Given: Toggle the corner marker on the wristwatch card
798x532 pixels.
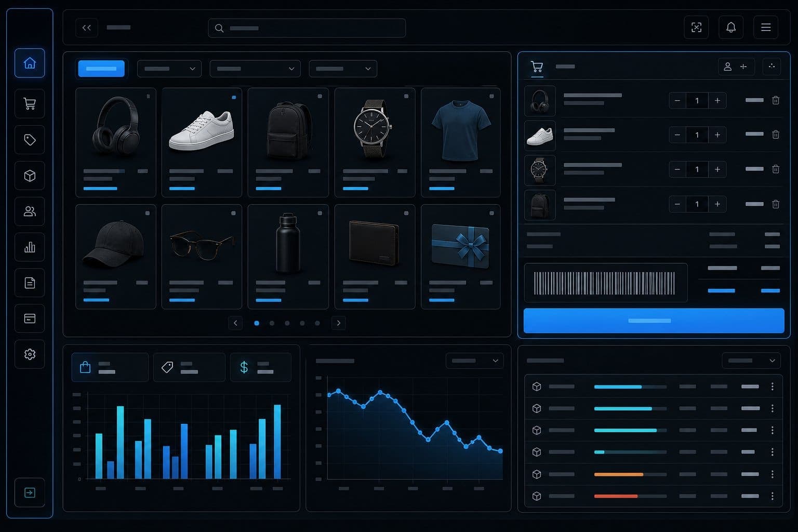Looking at the screenshot, I should pyautogui.click(x=406, y=96).
